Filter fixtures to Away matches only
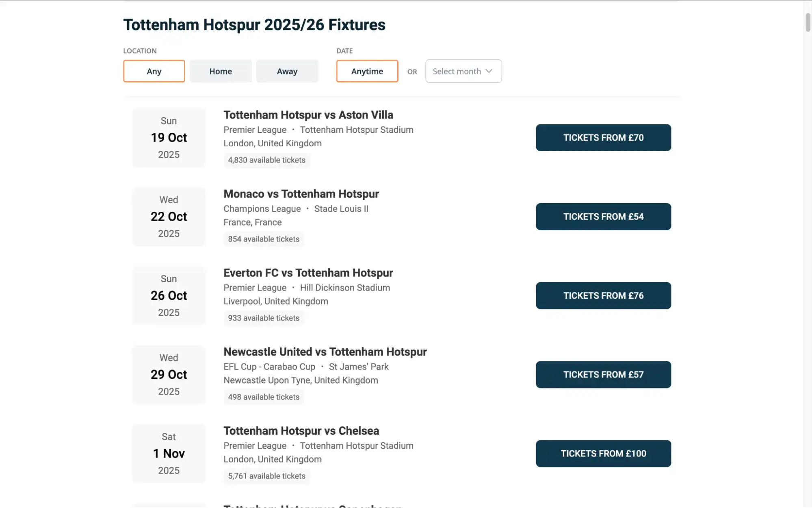This screenshot has height=508, width=812. pos(287,71)
